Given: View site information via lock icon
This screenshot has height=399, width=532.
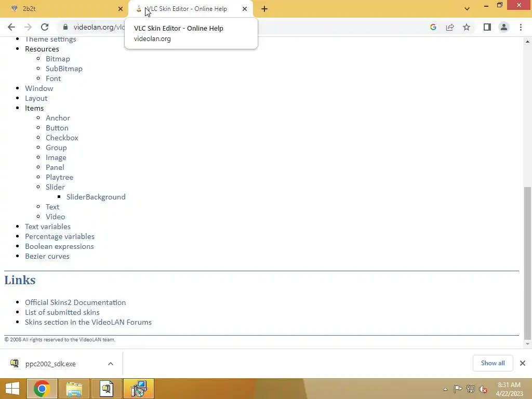Looking at the screenshot, I should (65, 27).
